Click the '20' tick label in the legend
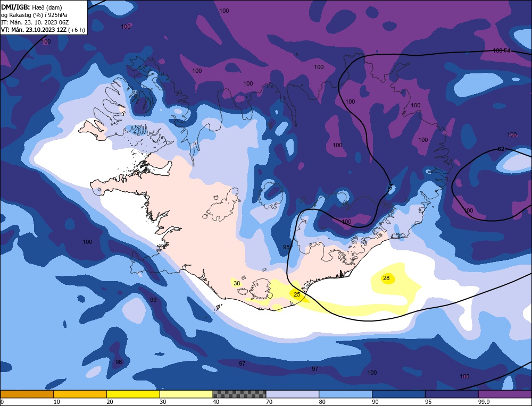Viewport: 532px width, 406px height. point(110,402)
